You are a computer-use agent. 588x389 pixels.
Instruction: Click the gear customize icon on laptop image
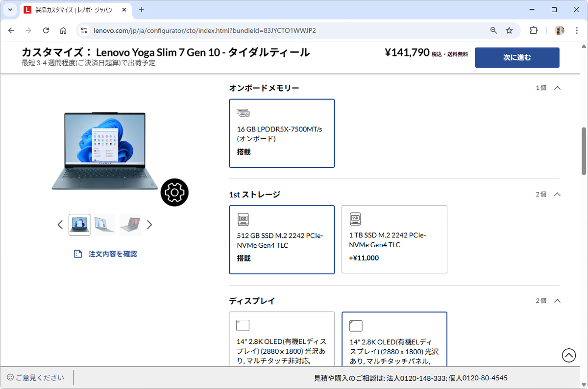coord(174,193)
